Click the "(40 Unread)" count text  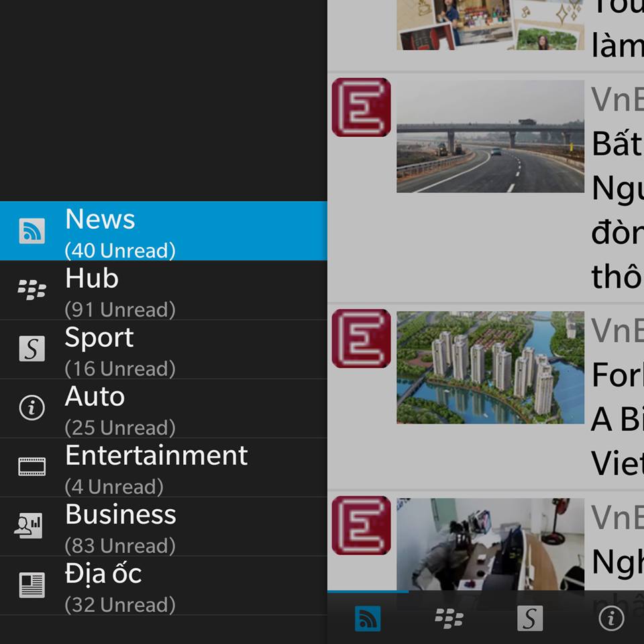coord(120,250)
